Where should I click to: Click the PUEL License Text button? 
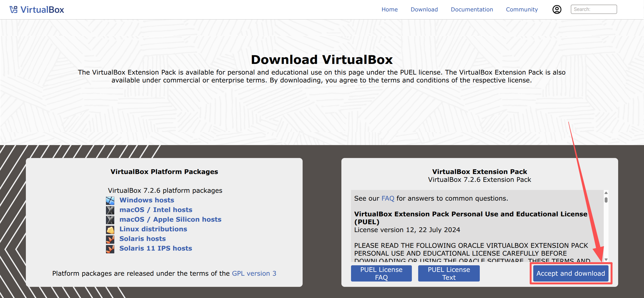[449, 273]
